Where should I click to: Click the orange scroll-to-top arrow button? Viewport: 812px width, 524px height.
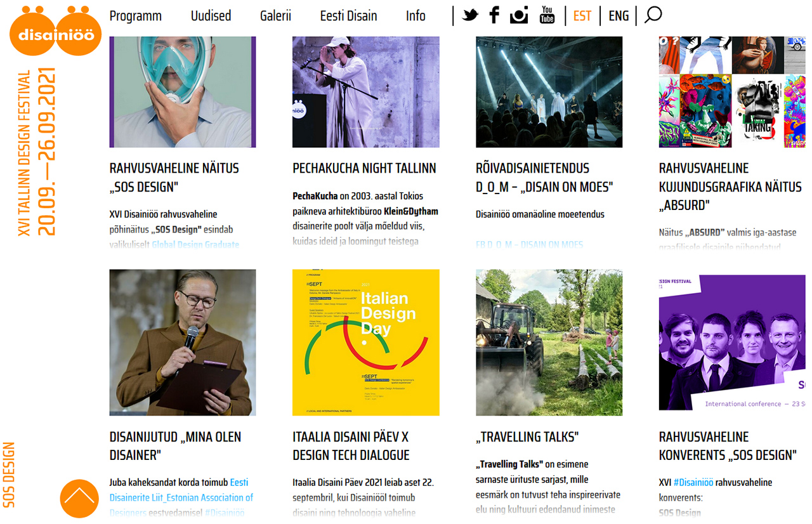pyautogui.click(x=79, y=499)
